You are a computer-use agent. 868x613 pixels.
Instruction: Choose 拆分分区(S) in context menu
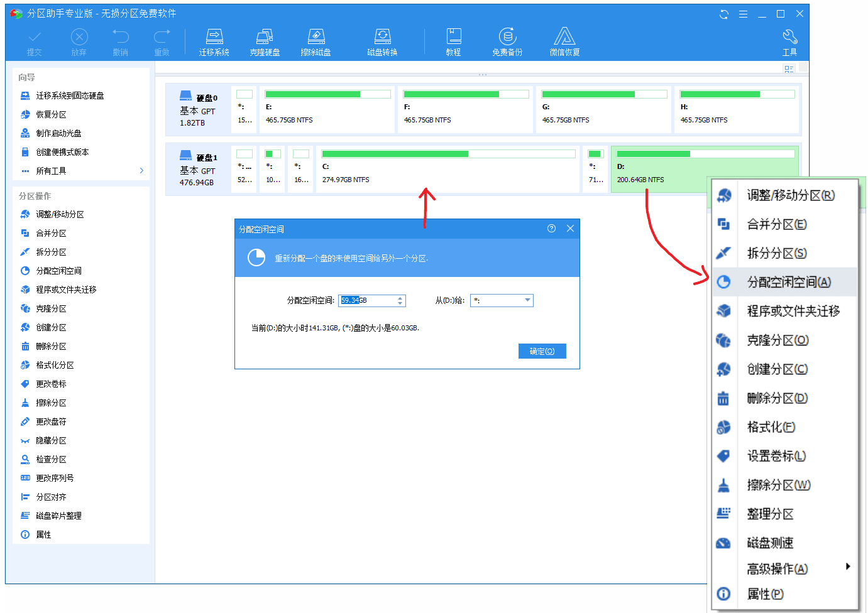784,253
